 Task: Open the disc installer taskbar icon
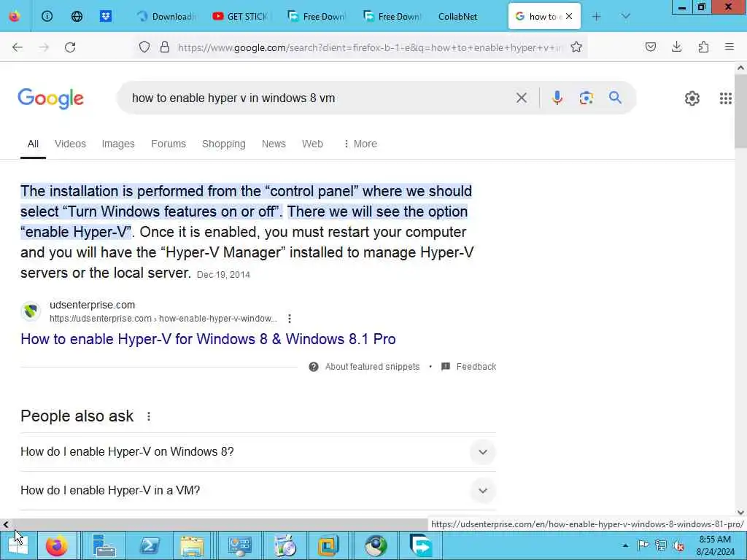pyautogui.click(x=285, y=545)
